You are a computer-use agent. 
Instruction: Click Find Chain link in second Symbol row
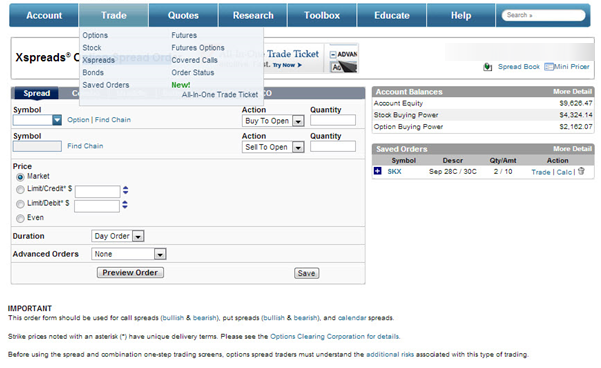[x=85, y=146]
